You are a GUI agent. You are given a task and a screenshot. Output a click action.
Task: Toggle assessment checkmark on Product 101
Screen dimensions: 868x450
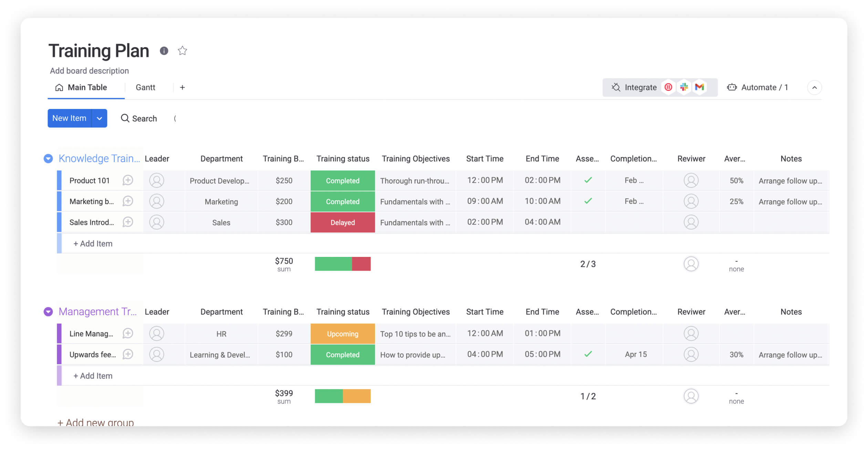pos(588,180)
